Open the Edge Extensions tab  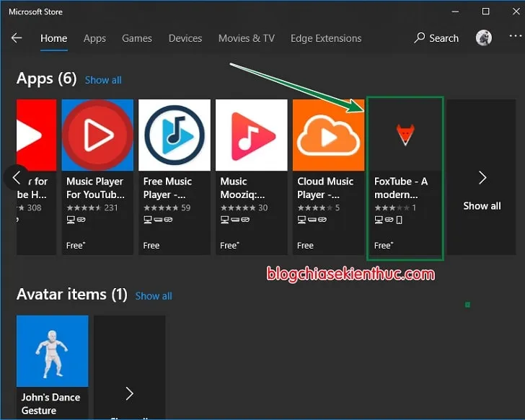(x=326, y=38)
